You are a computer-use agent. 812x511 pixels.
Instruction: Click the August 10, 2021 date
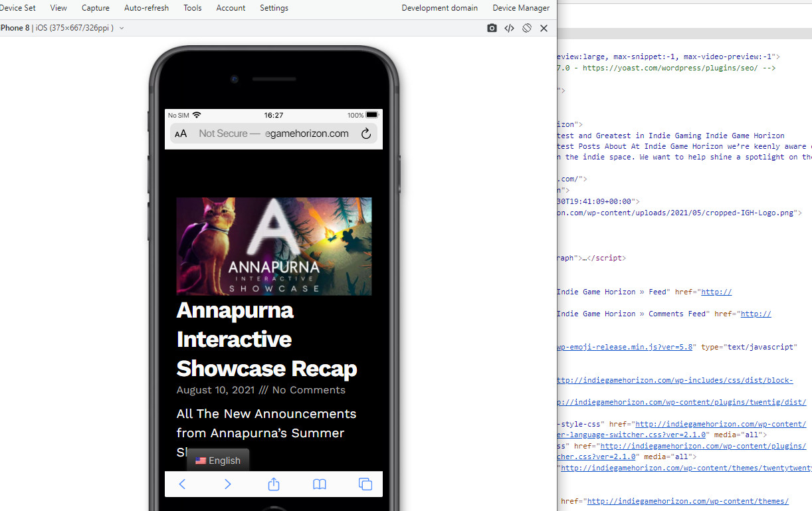(215, 390)
